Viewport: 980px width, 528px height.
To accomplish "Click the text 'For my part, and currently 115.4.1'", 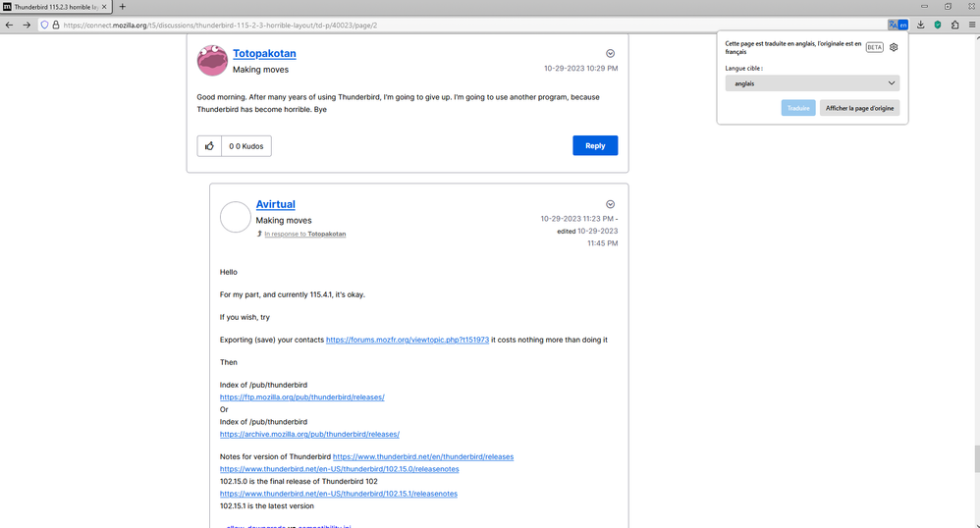I will click(276, 295).
